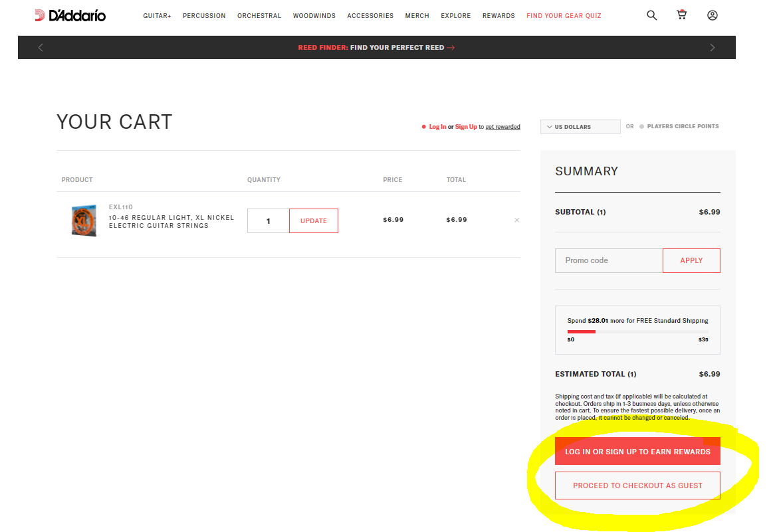Open the Rewards menu
Image resolution: width=773 pixels, height=532 pixels.
[498, 16]
